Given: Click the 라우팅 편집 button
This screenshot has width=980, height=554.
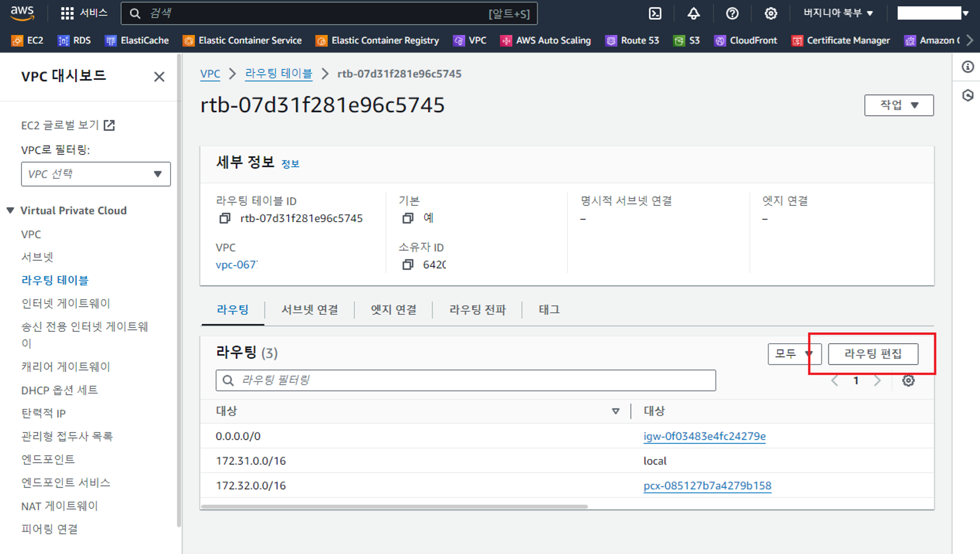Looking at the screenshot, I should click(873, 353).
